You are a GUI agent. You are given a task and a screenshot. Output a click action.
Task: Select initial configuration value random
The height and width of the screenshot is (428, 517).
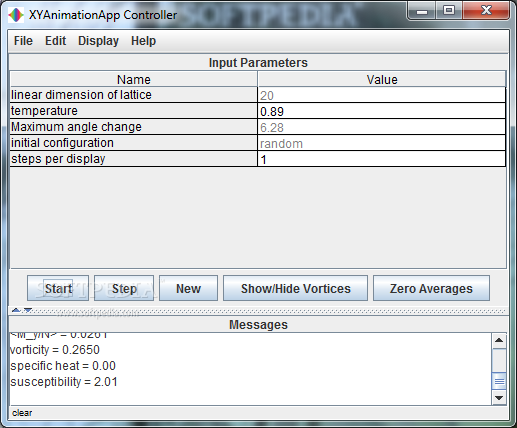[x=382, y=143]
